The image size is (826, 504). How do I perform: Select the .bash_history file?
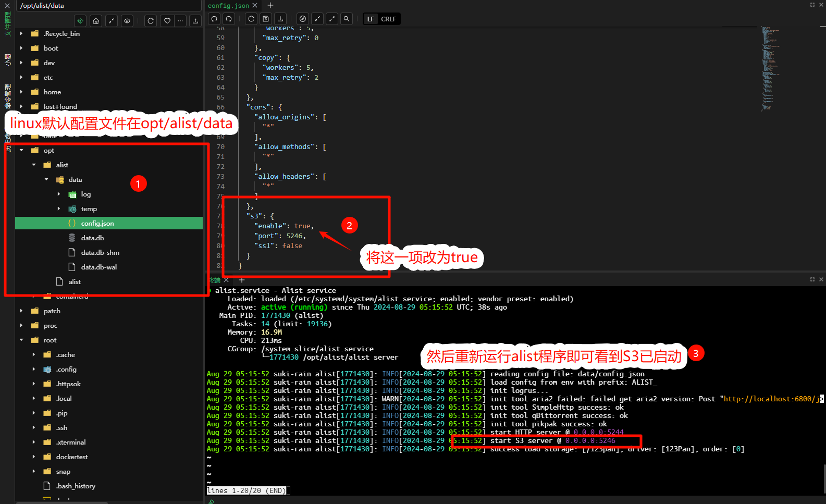pos(76,486)
